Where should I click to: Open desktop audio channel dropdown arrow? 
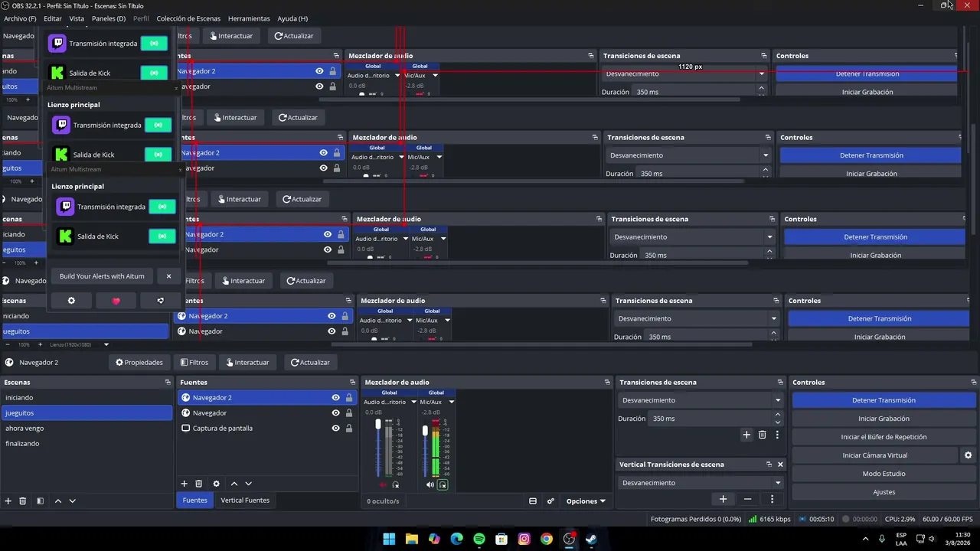pyautogui.click(x=413, y=402)
